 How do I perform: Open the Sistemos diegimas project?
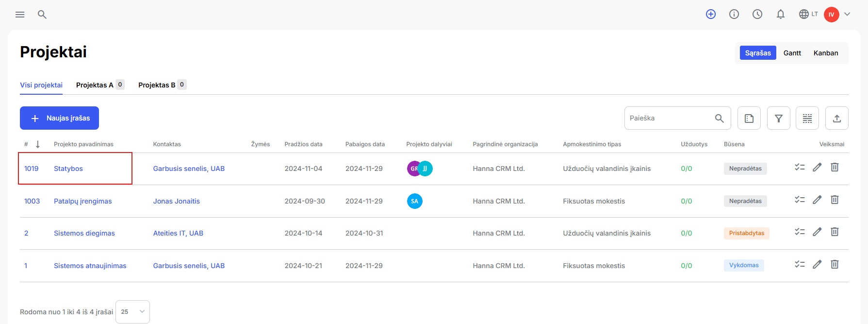tap(84, 233)
